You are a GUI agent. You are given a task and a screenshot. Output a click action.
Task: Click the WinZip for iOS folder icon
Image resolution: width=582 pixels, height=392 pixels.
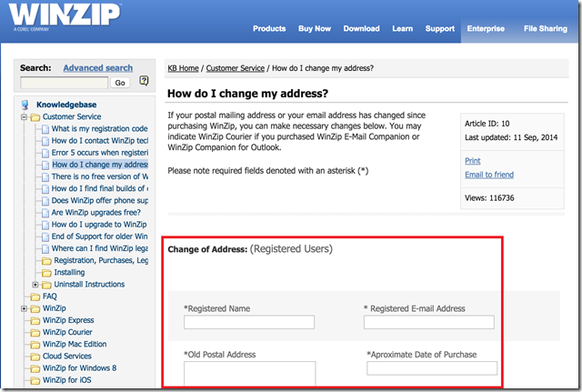tap(35, 380)
